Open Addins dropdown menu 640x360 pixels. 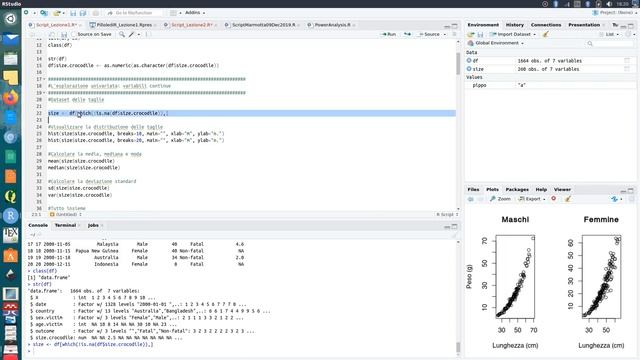point(195,13)
